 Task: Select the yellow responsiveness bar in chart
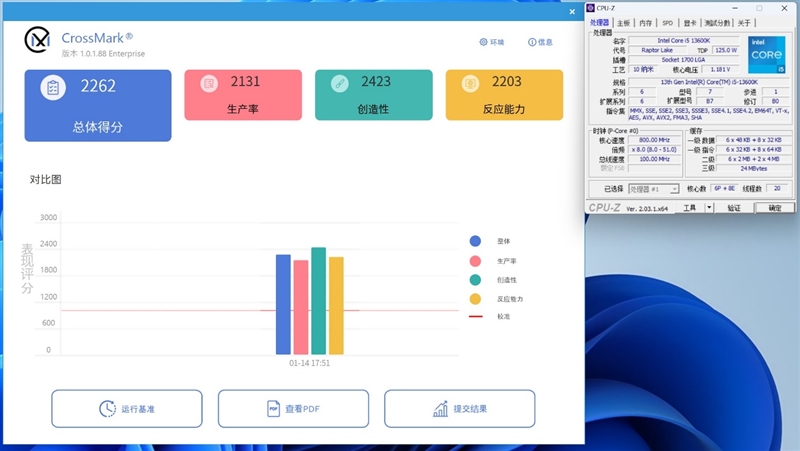point(336,305)
